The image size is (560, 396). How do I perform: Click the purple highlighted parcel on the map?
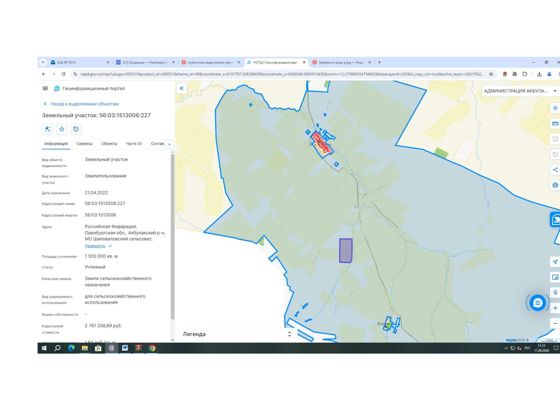[x=345, y=251]
